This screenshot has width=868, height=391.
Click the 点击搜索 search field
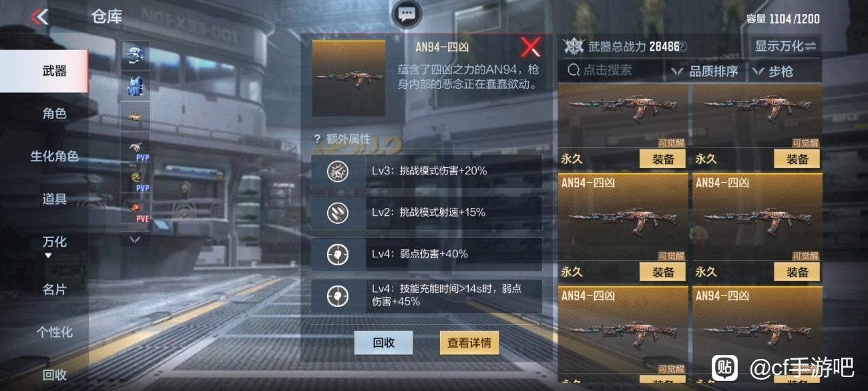[x=612, y=70]
